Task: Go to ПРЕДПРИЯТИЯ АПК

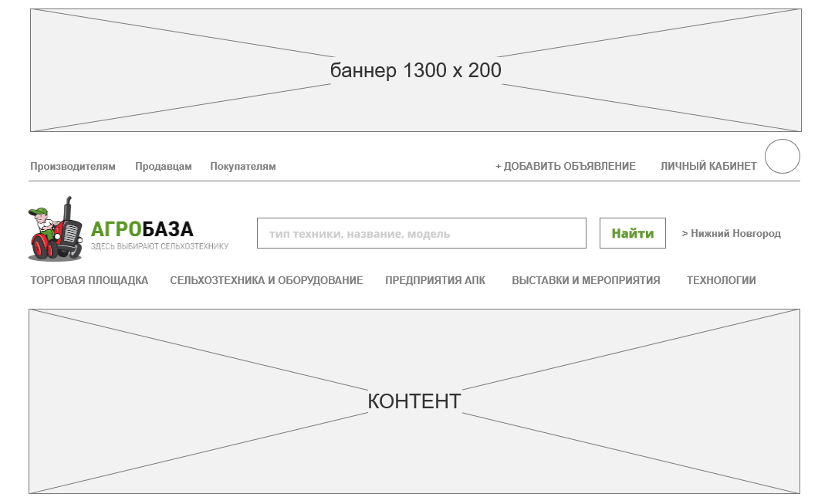Action: point(435,281)
